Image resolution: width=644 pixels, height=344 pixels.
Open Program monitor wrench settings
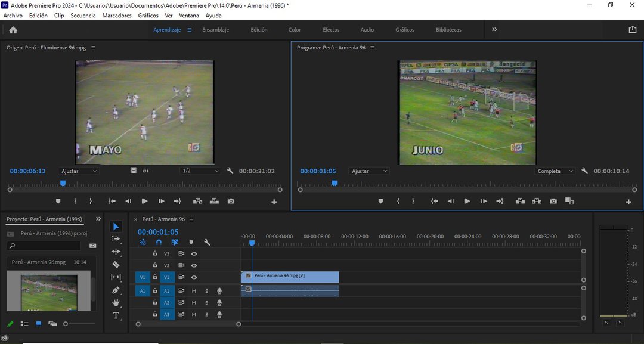(x=584, y=171)
